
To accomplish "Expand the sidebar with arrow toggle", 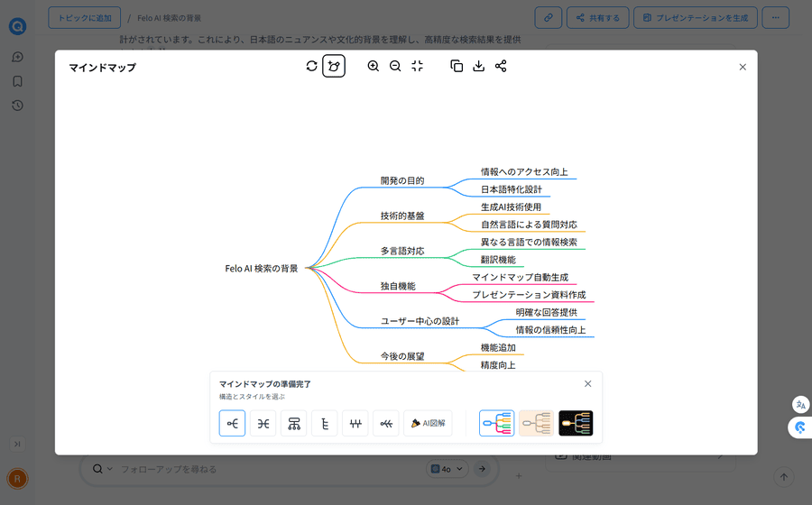I will (18, 444).
